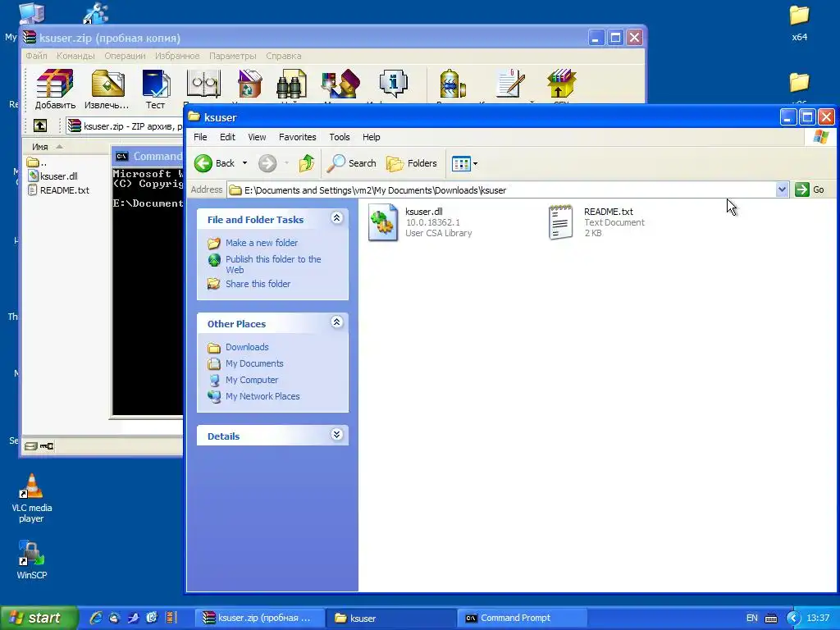Open the Views dropdown button
The image size is (840, 630).
[x=464, y=163]
